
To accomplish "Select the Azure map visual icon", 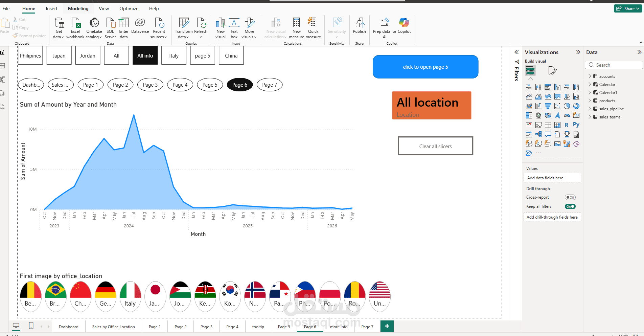I will (x=557, y=115).
